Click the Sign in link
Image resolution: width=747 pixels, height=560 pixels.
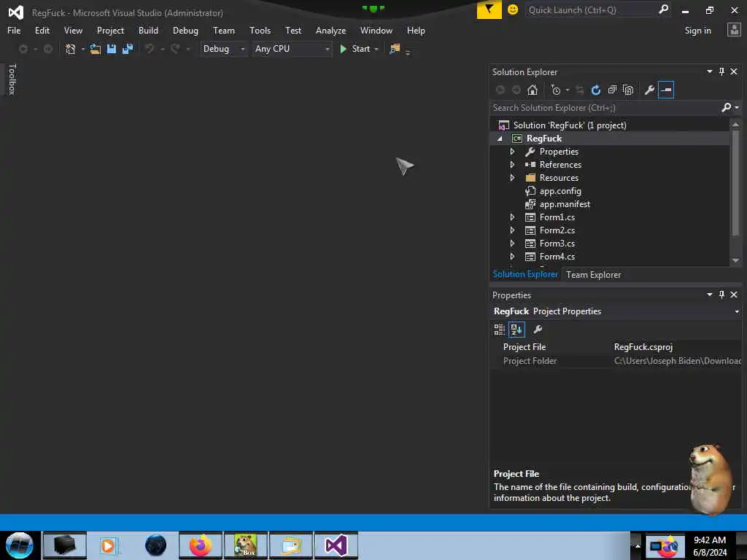point(697,31)
